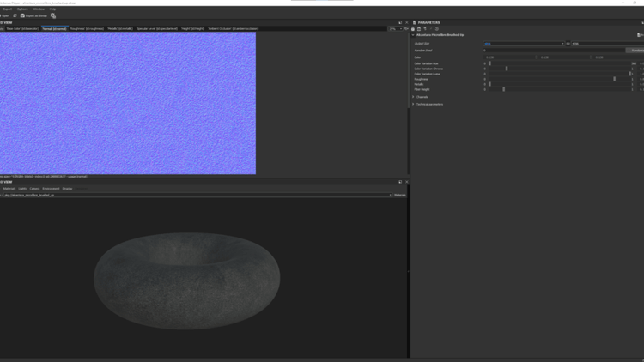Click the last icon in Parameters toolbar
The height and width of the screenshot is (362, 644).
click(x=437, y=28)
